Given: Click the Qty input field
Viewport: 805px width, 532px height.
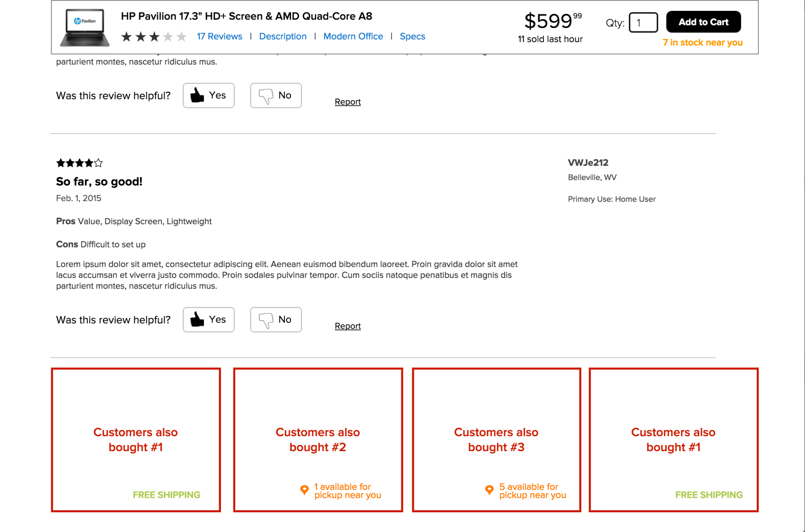Looking at the screenshot, I should click(643, 23).
